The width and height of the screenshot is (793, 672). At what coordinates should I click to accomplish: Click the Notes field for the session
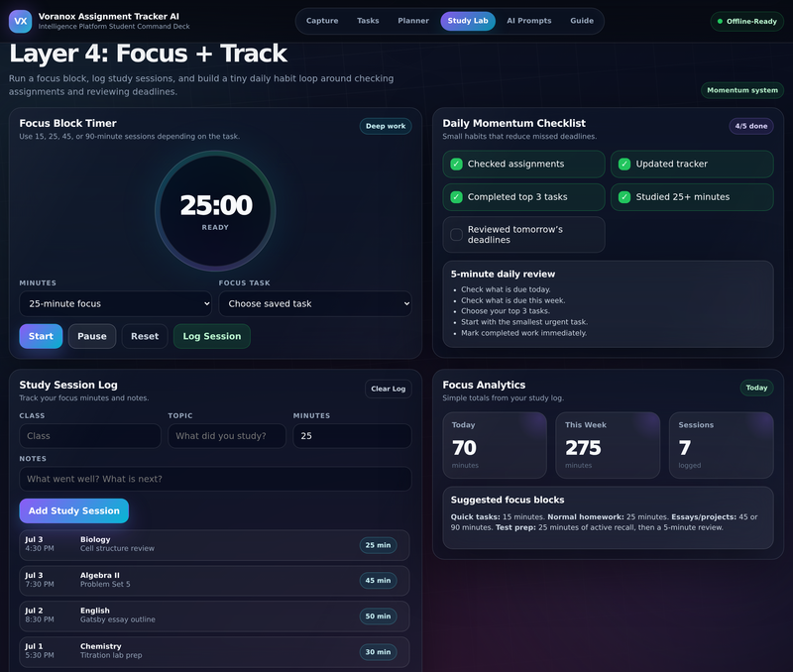pos(215,479)
